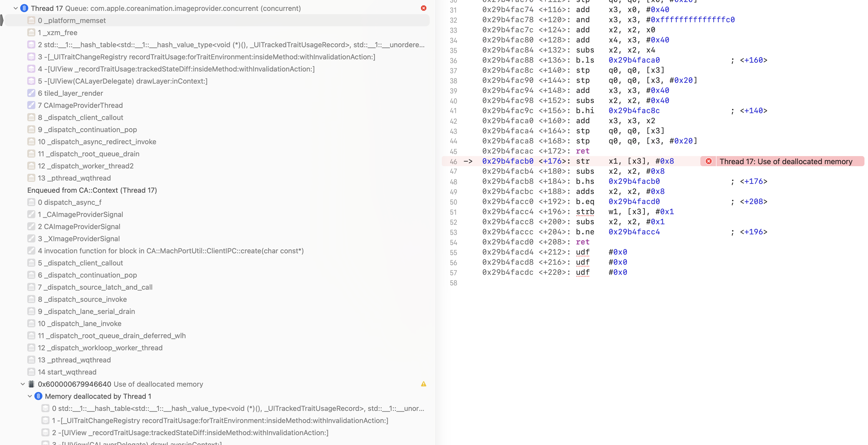Screen dimensions: 868x445
Task: Click the red error icon in disassembly annotation
Action: (709, 161)
